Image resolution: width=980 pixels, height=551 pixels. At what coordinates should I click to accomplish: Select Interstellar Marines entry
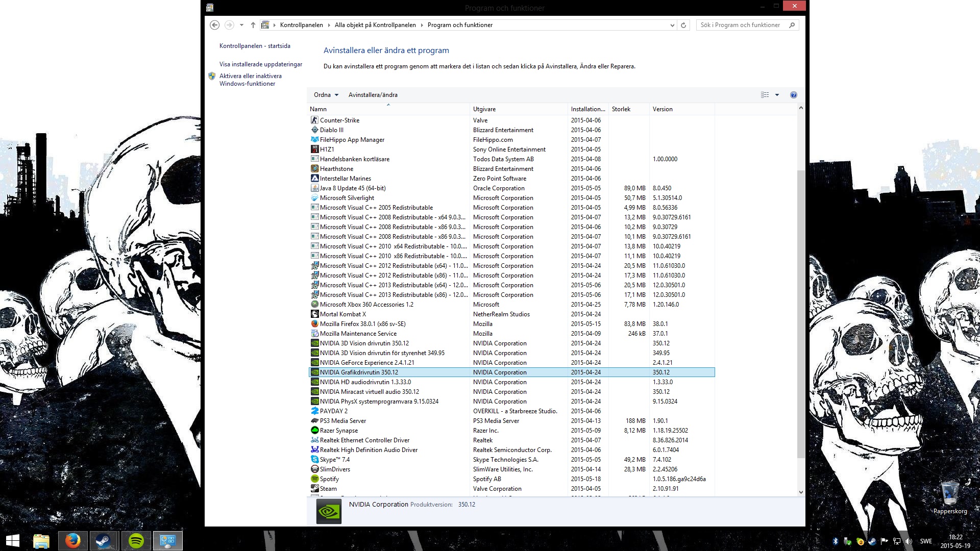tap(511, 179)
